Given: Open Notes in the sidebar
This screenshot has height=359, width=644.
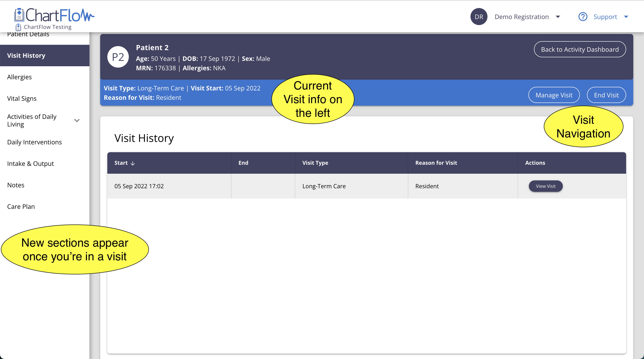Looking at the screenshot, I should point(16,185).
